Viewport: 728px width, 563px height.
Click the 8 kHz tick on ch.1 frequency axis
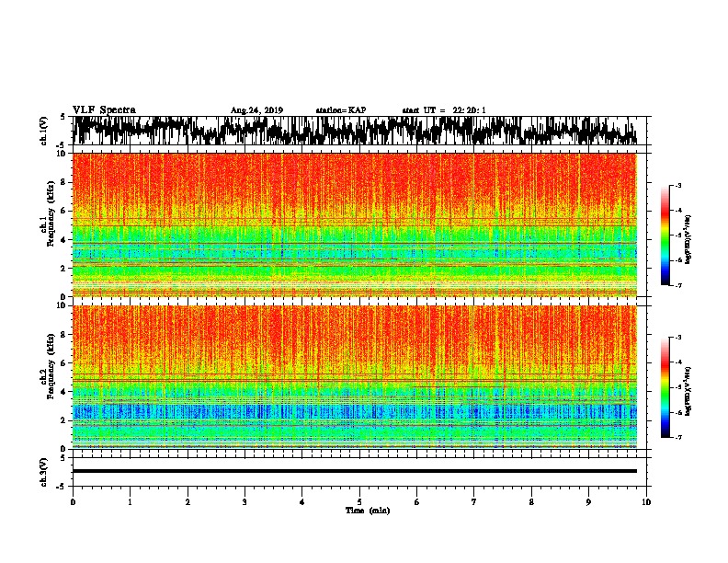pos(65,182)
